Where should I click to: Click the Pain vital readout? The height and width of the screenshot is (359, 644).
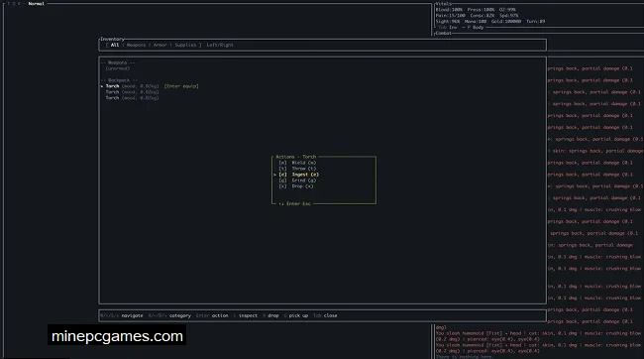451,15
